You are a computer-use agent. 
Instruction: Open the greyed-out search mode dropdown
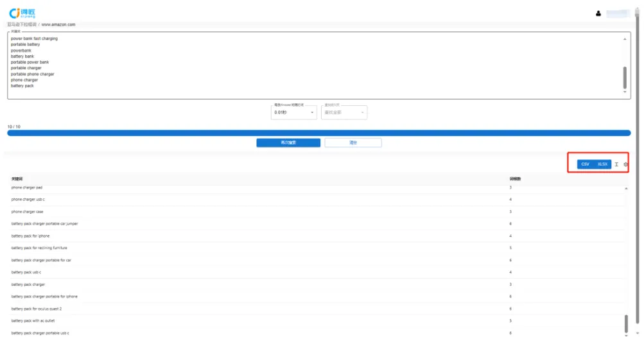point(344,112)
